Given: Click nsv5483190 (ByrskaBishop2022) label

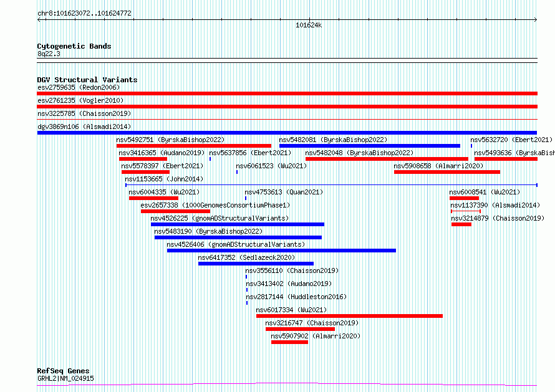Looking at the screenshot, I should tap(208, 231).
